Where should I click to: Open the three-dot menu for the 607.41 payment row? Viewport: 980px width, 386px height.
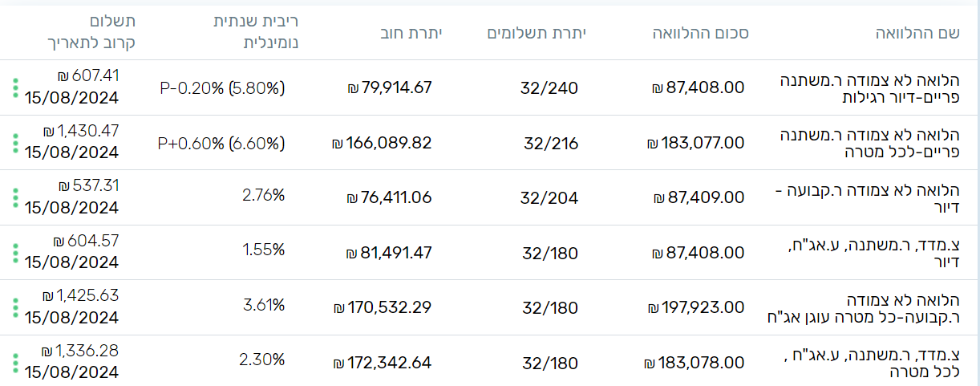(x=14, y=87)
